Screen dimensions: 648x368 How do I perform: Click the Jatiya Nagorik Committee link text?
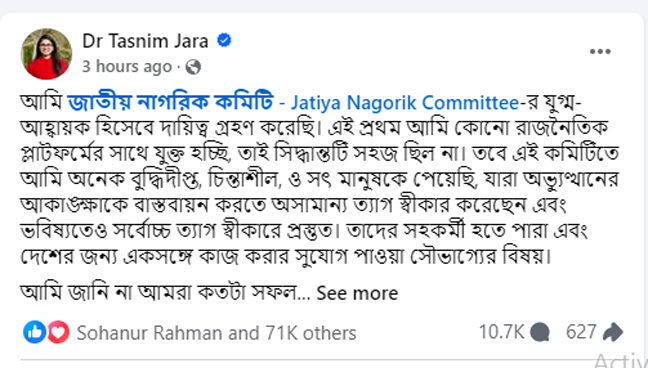click(405, 103)
